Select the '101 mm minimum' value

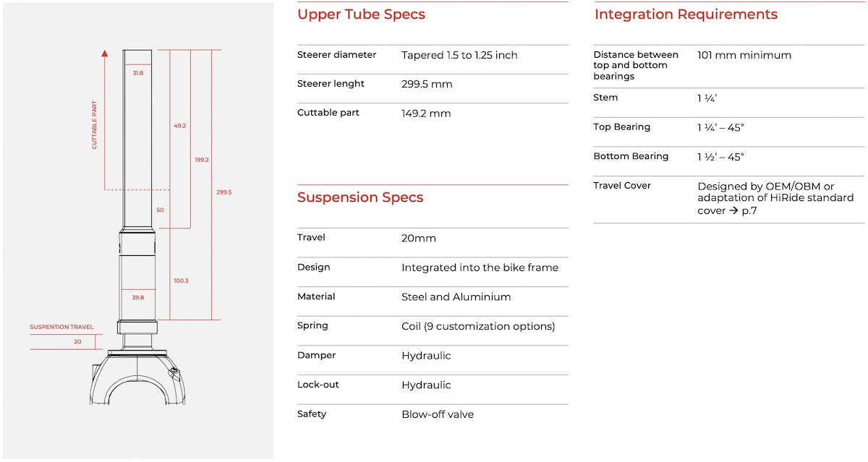point(744,55)
